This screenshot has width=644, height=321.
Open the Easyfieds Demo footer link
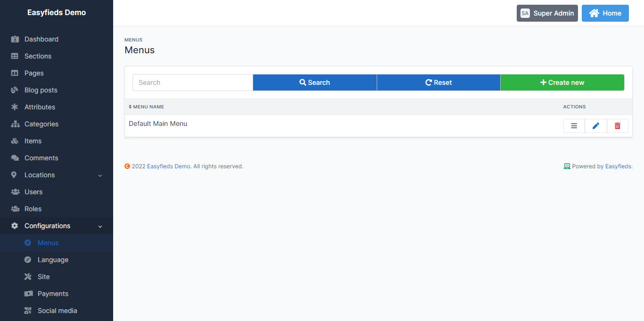169,166
